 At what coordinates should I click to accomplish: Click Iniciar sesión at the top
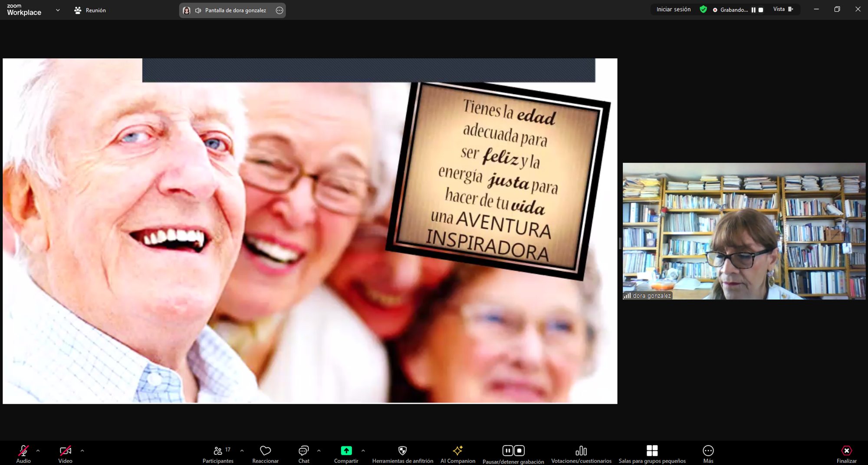coord(673,10)
